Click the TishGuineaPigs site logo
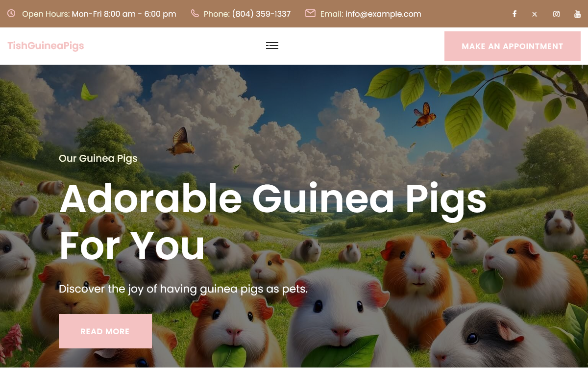This screenshot has width=588, height=368. pyautogui.click(x=46, y=46)
